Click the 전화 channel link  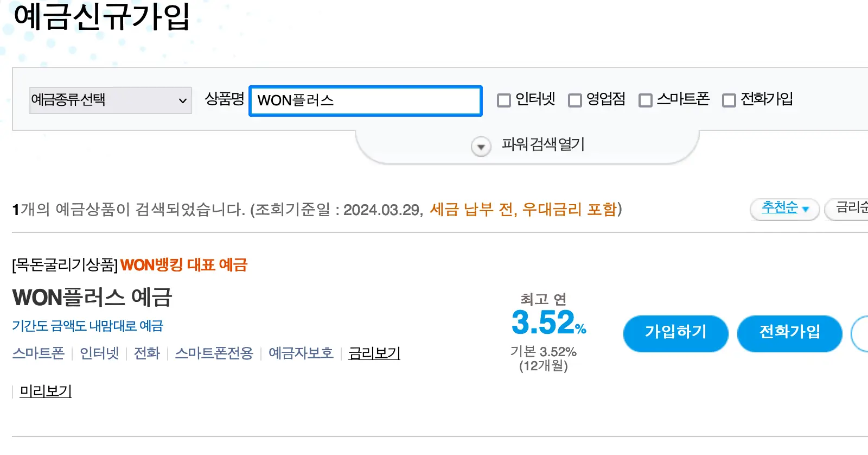(146, 353)
